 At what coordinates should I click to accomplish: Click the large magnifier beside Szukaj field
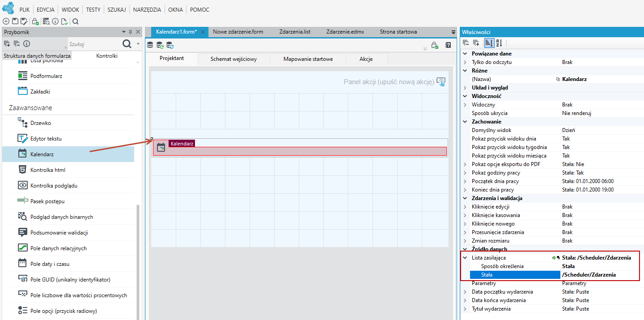(x=127, y=43)
